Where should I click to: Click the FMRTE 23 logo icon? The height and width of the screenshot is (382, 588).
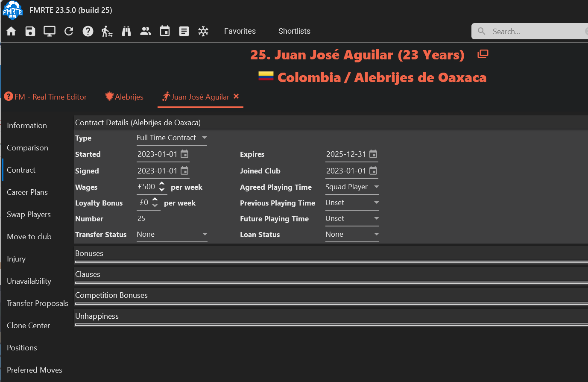pyautogui.click(x=13, y=10)
